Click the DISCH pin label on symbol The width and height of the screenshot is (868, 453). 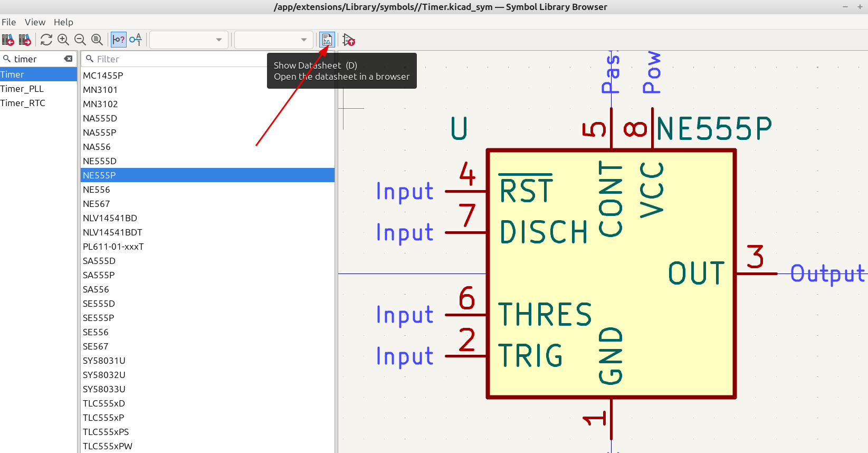[x=543, y=232]
